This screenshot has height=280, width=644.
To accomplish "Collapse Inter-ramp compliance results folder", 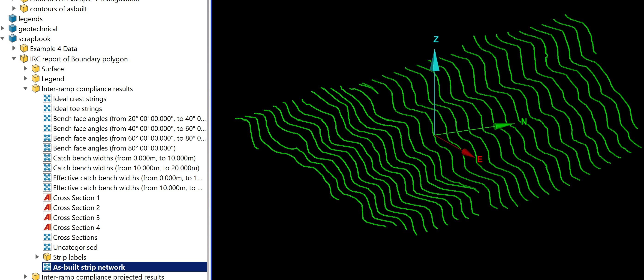I will tap(25, 88).
